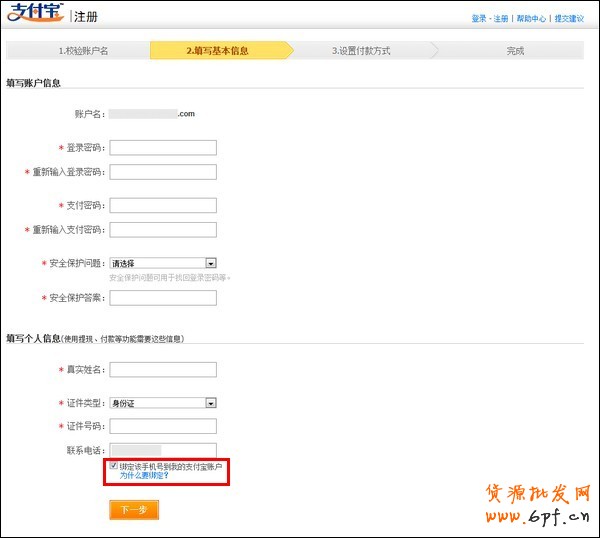Open the 为什么要绑定? link
This screenshot has width=600, height=538.
(x=144, y=476)
